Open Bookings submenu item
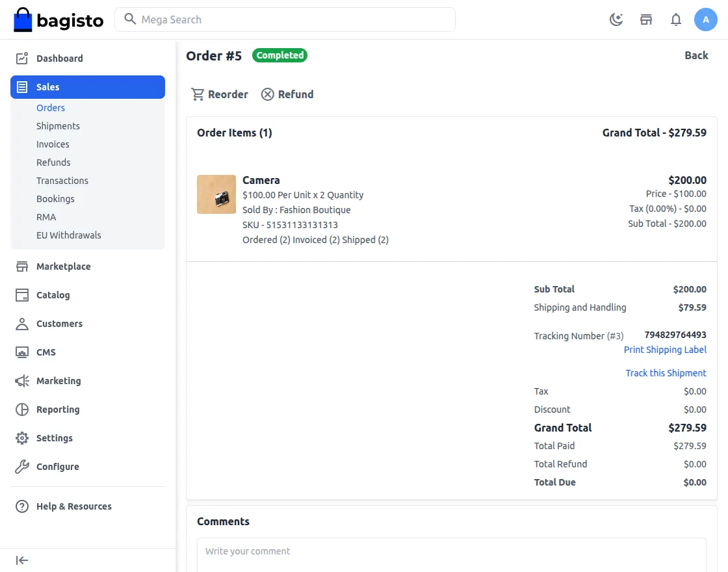This screenshot has height=572, width=728. [x=55, y=199]
